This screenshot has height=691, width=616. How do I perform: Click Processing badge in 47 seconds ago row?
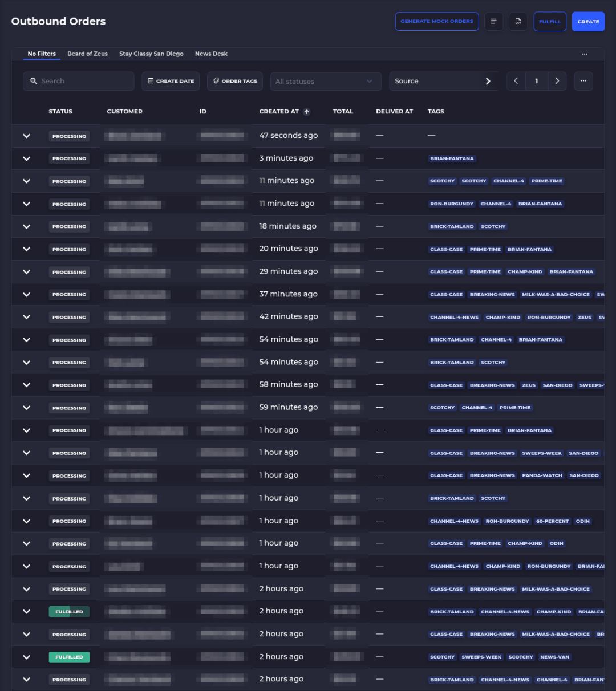[x=69, y=136]
